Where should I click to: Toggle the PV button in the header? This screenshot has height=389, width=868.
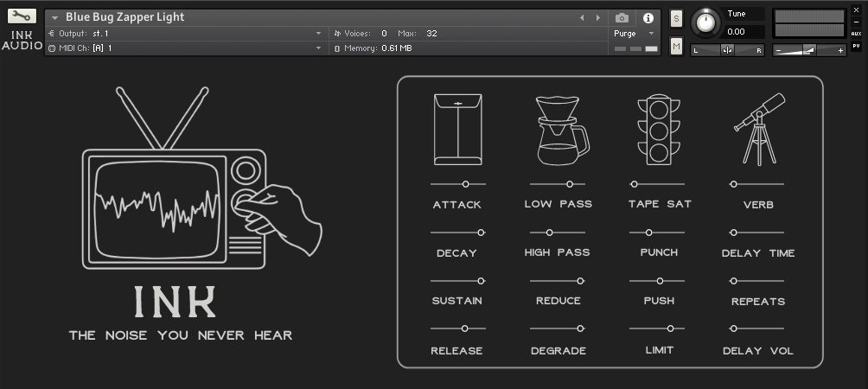point(856,46)
